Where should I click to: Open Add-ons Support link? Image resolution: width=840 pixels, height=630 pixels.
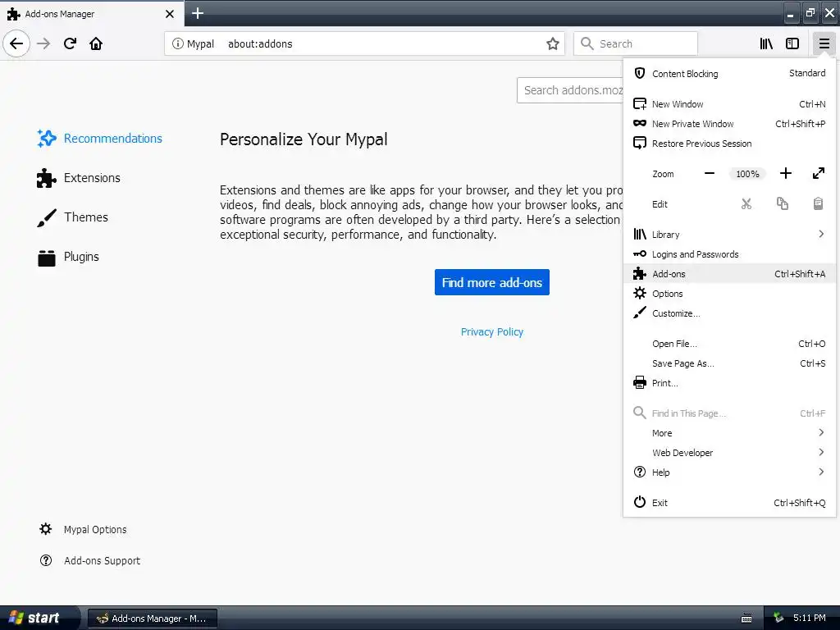tap(90, 560)
